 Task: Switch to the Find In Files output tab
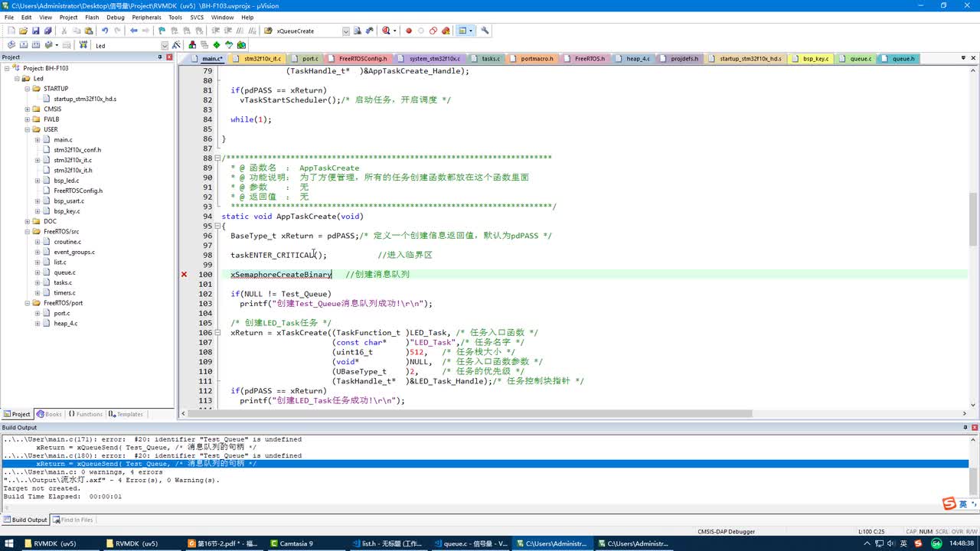point(73,520)
